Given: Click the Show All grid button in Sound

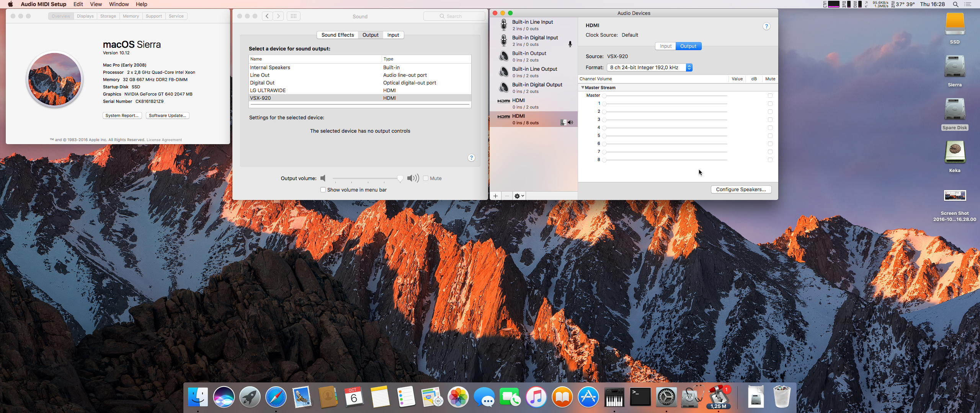Looking at the screenshot, I should pyautogui.click(x=294, y=16).
